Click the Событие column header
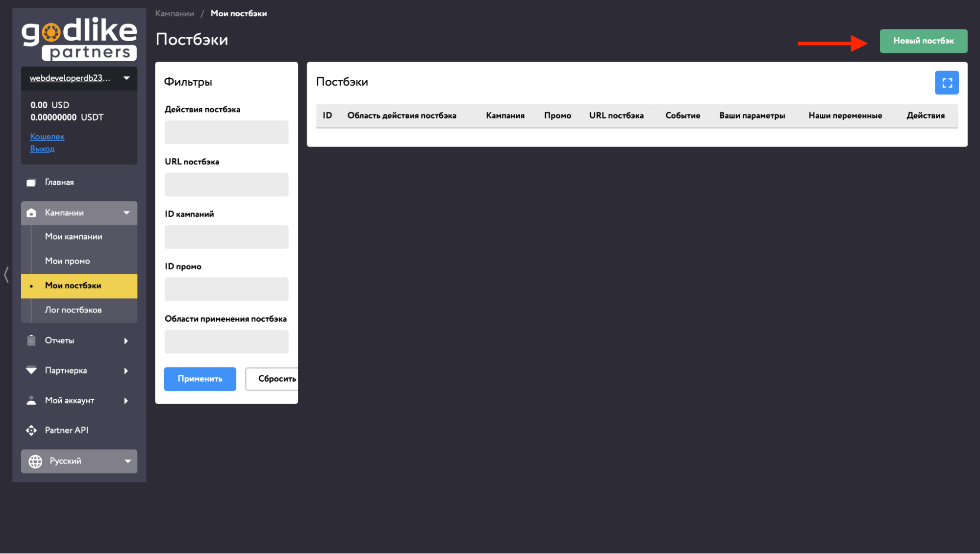 (682, 116)
